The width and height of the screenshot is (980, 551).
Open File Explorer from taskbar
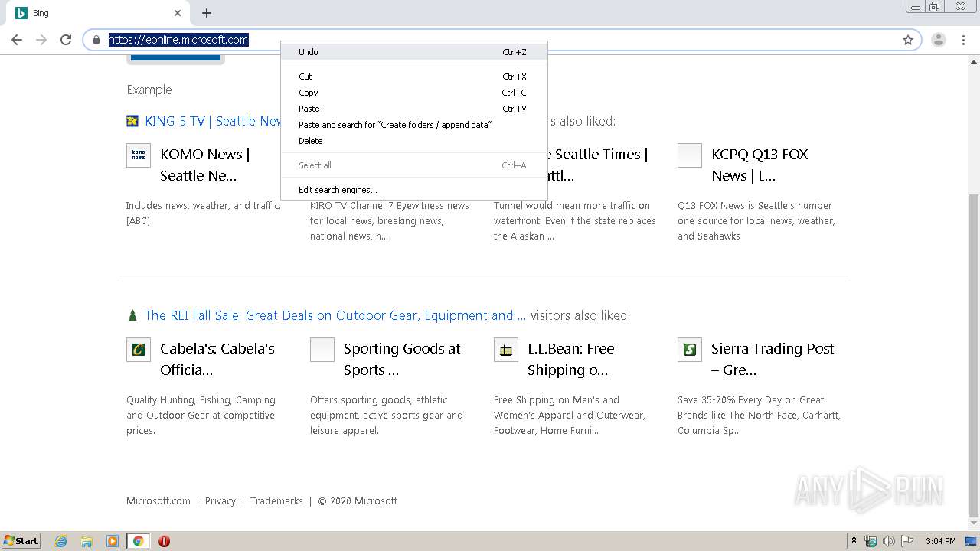pyautogui.click(x=87, y=541)
